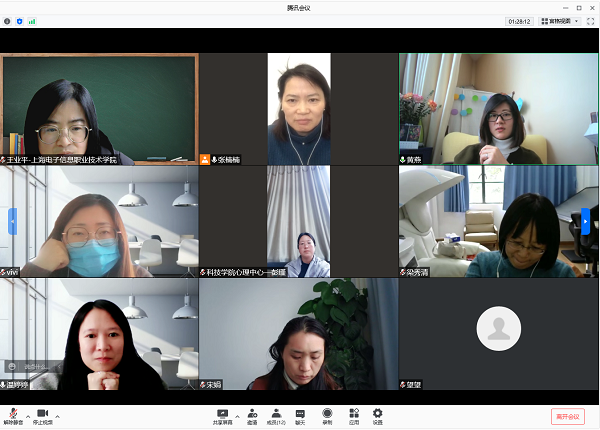The height and width of the screenshot is (430, 600).
Task: Open the Apps icon in toolbar
Action: pyautogui.click(x=354, y=414)
